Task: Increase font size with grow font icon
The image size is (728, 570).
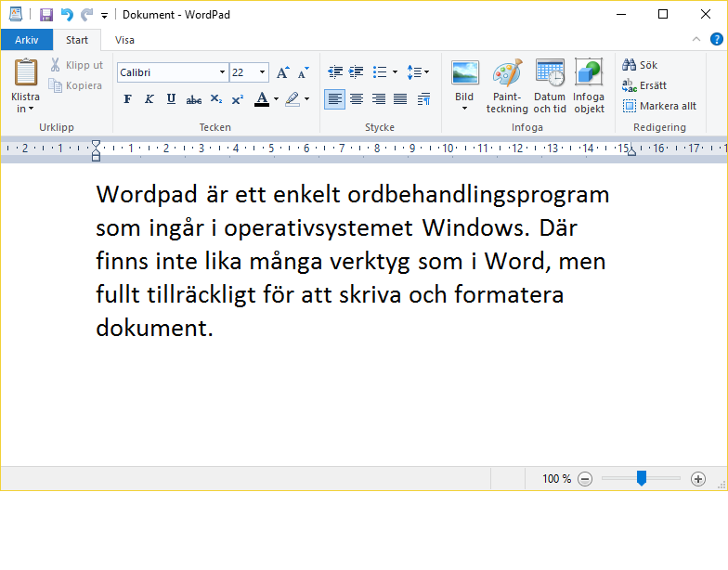Action: tap(282, 72)
